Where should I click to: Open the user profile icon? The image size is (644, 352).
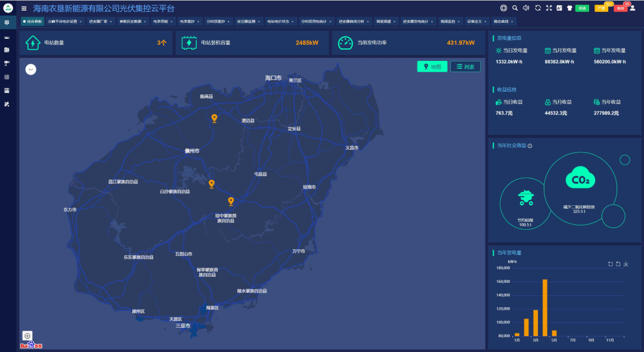[x=633, y=8]
